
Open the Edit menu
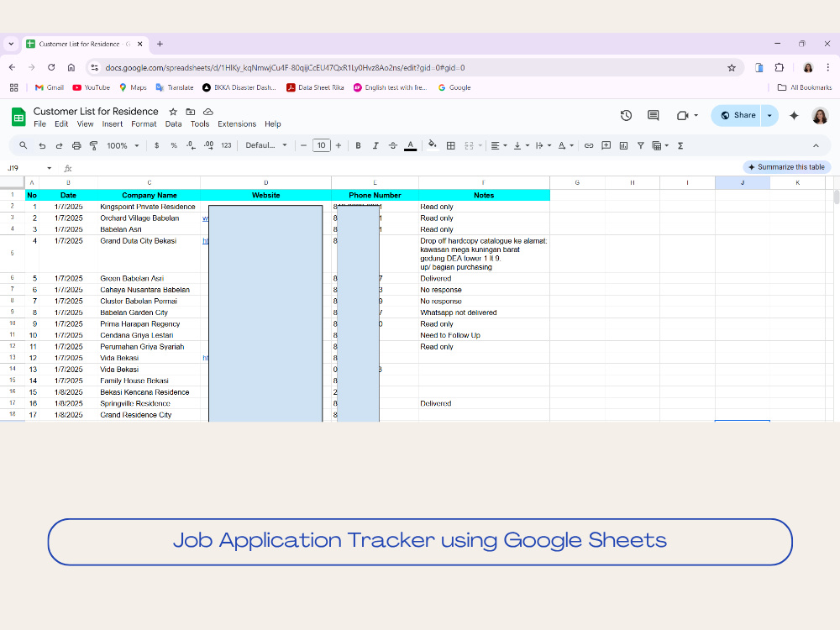(61, 123)
